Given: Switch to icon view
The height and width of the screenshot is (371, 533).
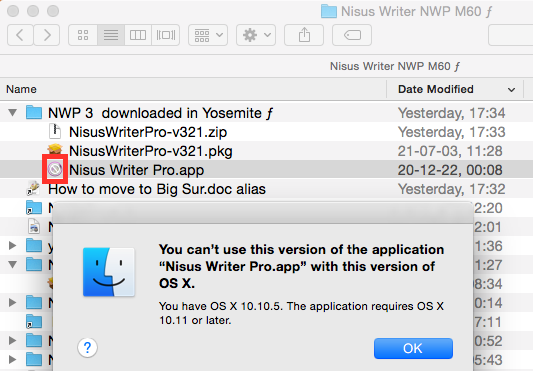Looking at the screenshot, I should [83, 35].
